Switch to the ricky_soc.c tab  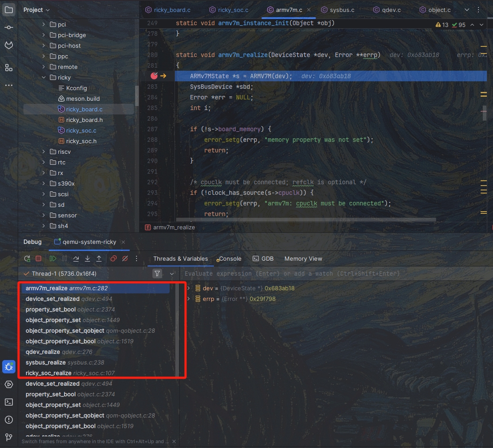(229, 10)
